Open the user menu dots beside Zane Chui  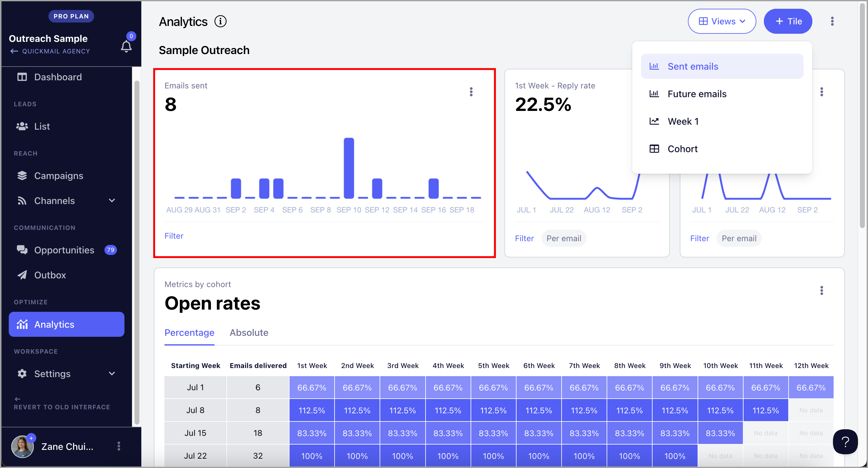119,446
